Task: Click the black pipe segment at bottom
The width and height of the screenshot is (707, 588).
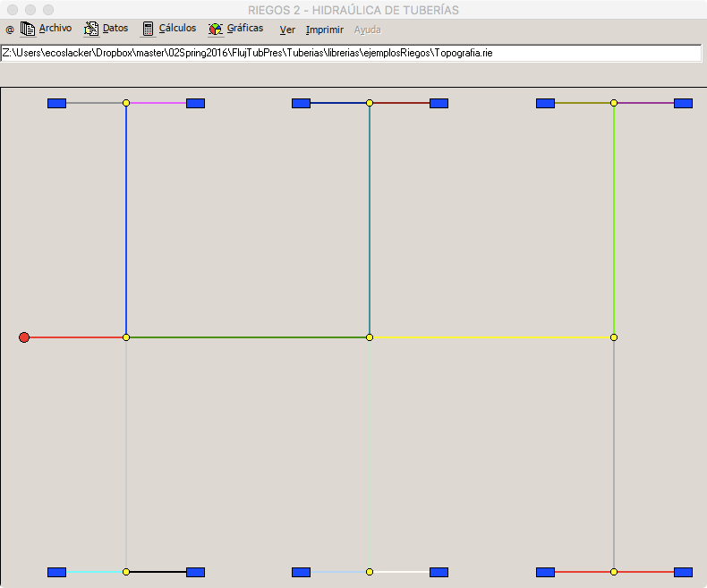Action: click(158, 571)
